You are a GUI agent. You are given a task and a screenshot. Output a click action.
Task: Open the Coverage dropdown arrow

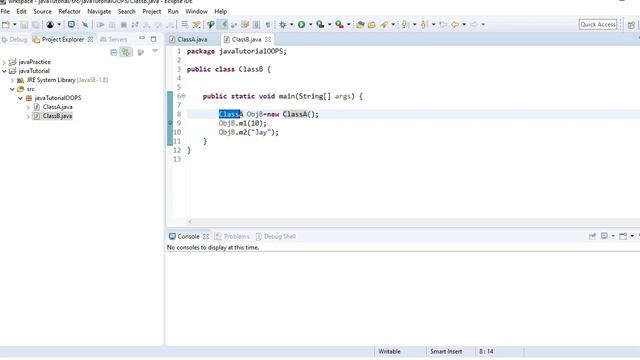pos(329,24)
